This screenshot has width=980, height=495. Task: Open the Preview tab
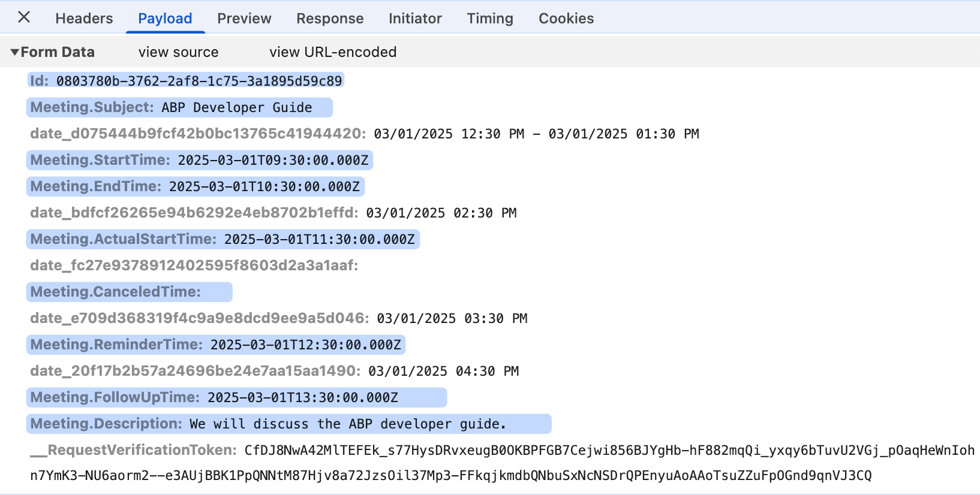(244, 19)
